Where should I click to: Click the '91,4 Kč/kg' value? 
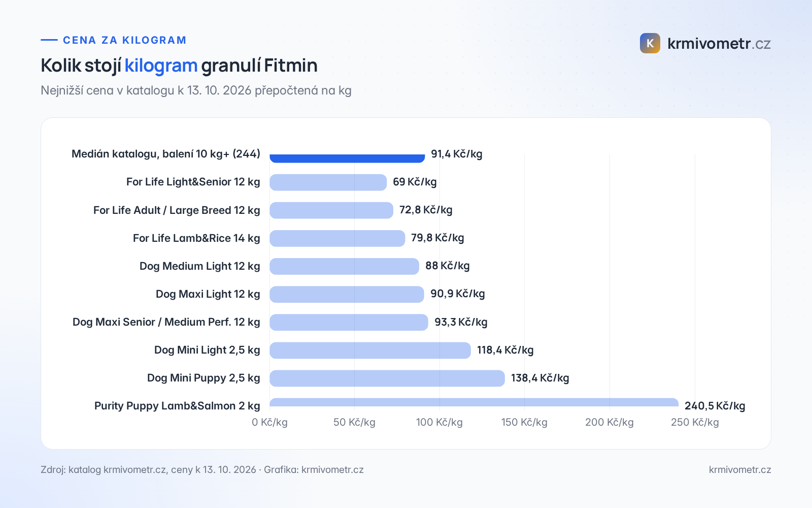pyautogui.click(x=457, y=154)
